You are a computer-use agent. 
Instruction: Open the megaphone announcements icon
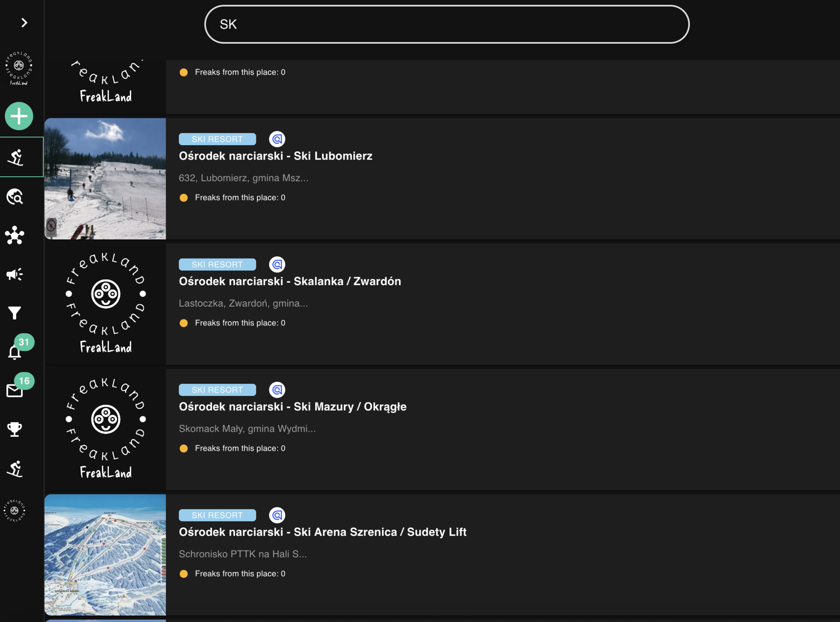click(15, 274)
